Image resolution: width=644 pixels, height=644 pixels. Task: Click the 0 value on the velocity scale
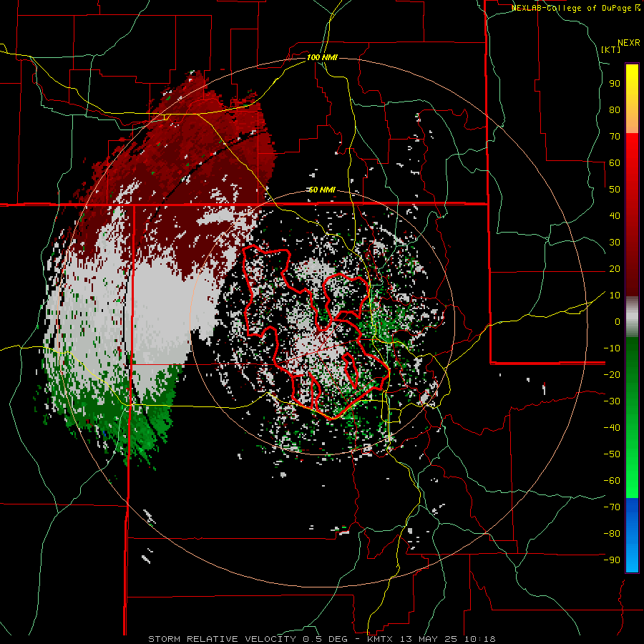pyautogui.click(x=618, y=321)
